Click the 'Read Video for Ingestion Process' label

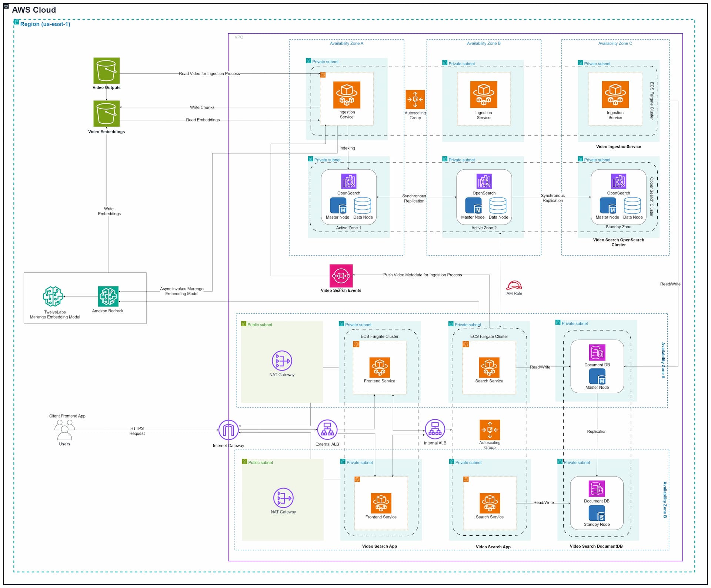209,74
